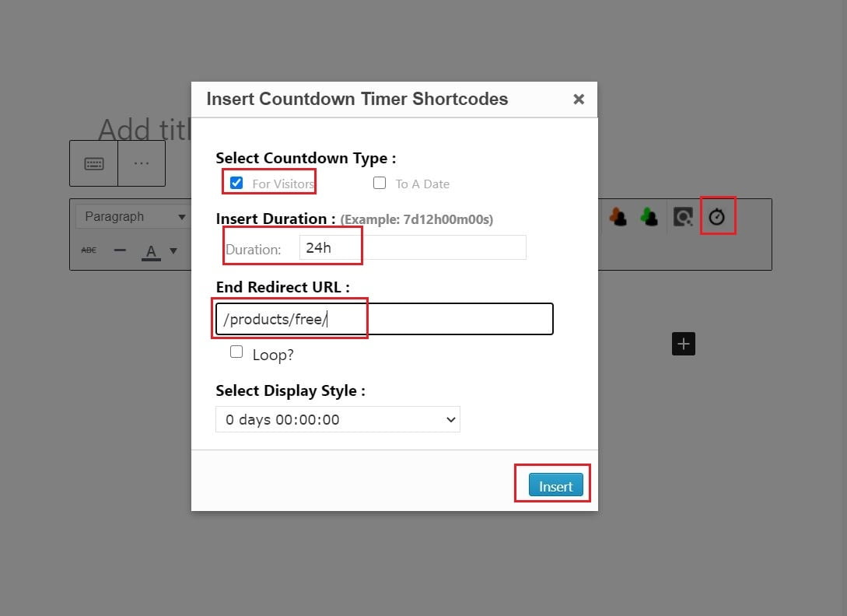Click the Duration input field

[412, 247]
